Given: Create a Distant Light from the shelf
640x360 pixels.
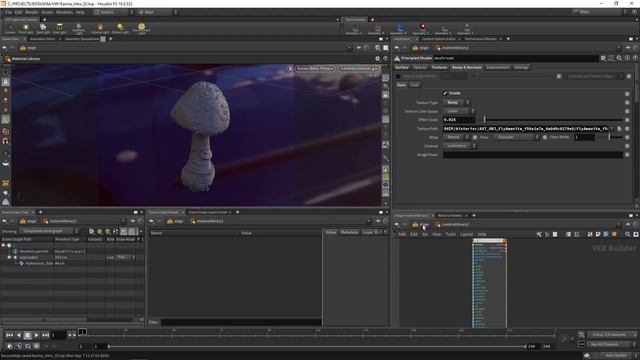Looking at the screenshot, I should [x=120, y=29].
